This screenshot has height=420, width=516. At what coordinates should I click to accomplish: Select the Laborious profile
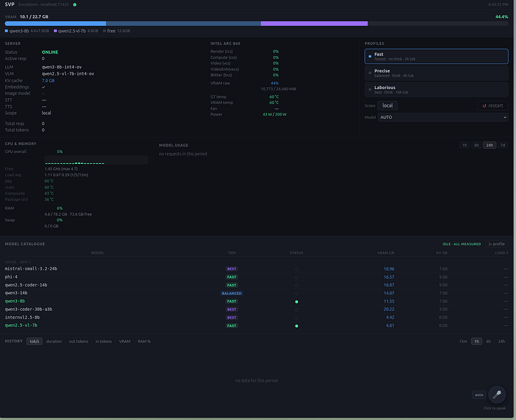click(x=436, y=90)
